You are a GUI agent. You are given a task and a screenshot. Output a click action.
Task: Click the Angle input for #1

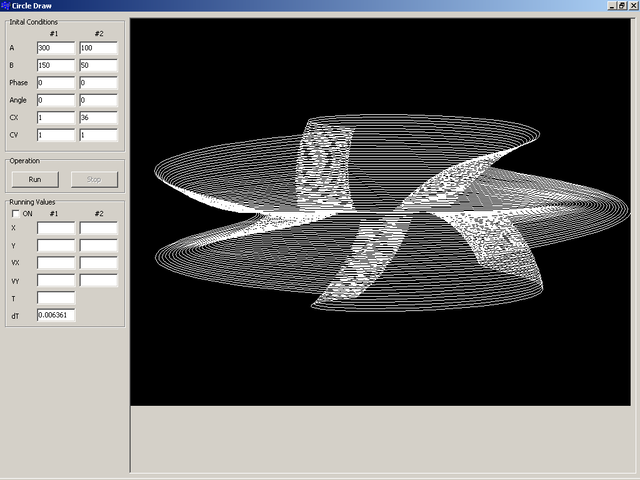[56, 100]
